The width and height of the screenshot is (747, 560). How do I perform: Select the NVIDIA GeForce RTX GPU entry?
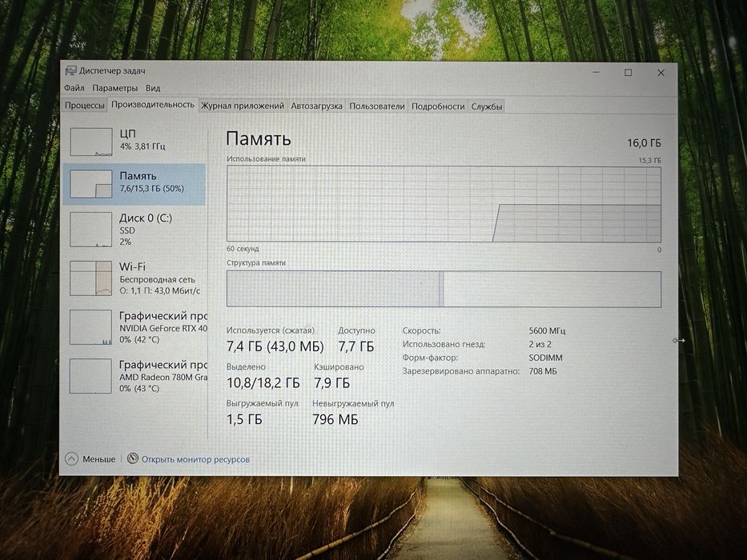point(135,327)
